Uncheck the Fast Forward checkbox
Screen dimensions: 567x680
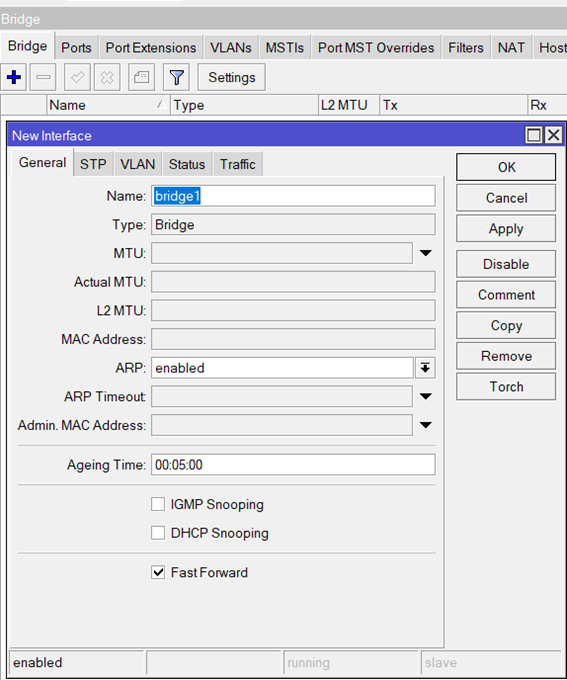tap(158, 572)
